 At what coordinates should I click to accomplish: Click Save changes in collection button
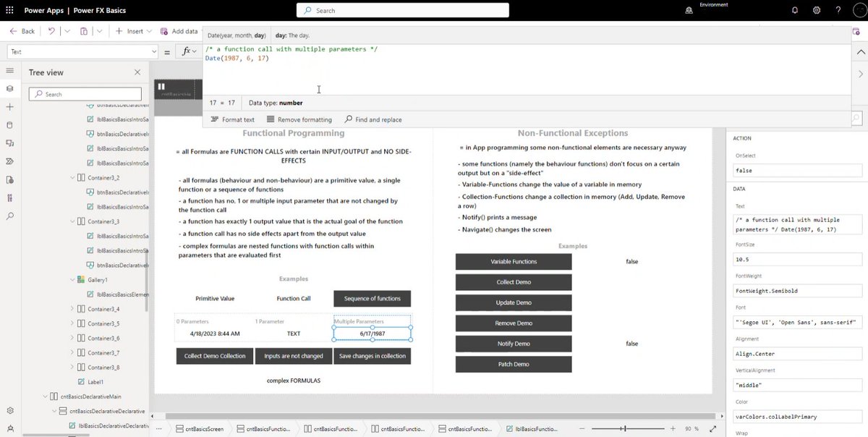coord(373,356)
